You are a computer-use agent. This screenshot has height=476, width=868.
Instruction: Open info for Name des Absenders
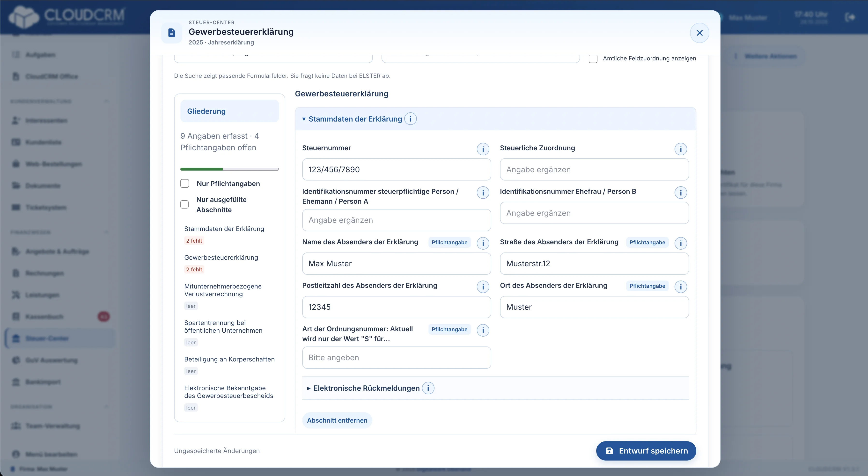483,243
